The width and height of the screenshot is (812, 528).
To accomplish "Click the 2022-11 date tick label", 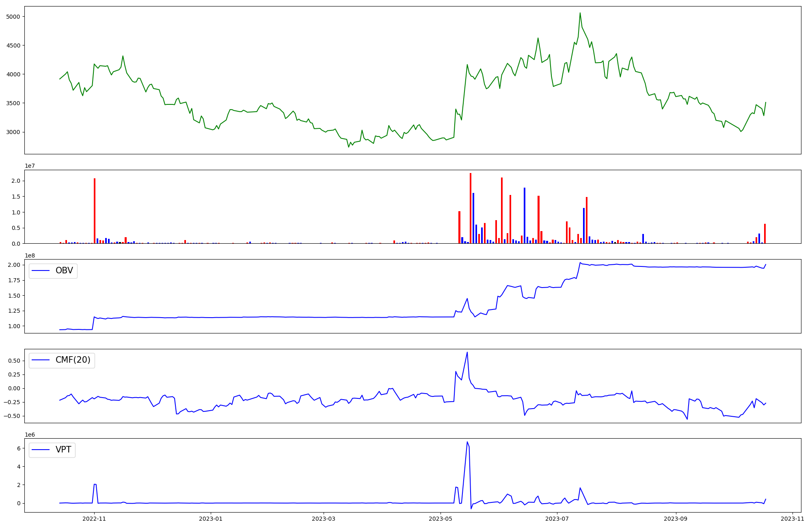I will pyautogui.click(x=94, y=518).
